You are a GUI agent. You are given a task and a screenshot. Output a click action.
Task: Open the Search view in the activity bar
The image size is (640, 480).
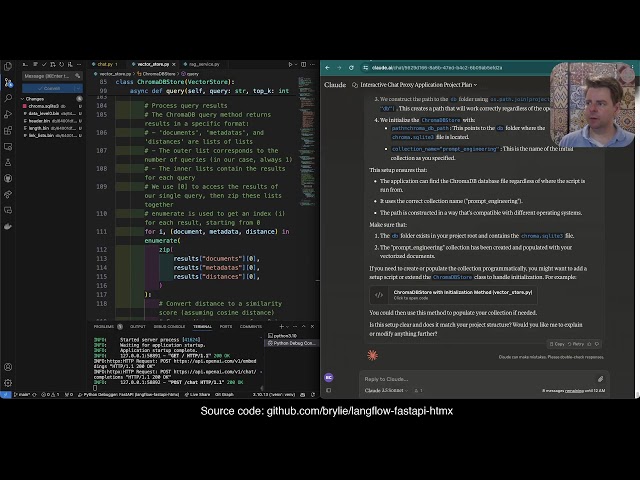8,98
